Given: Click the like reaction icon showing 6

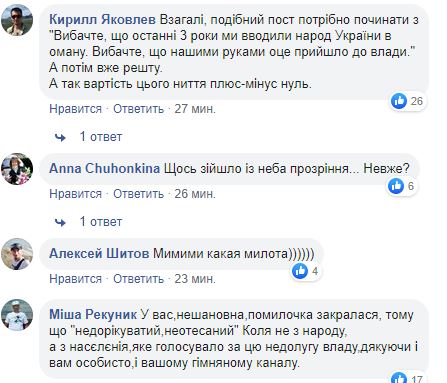Looking at the screenshot, I should coord(396,186).
